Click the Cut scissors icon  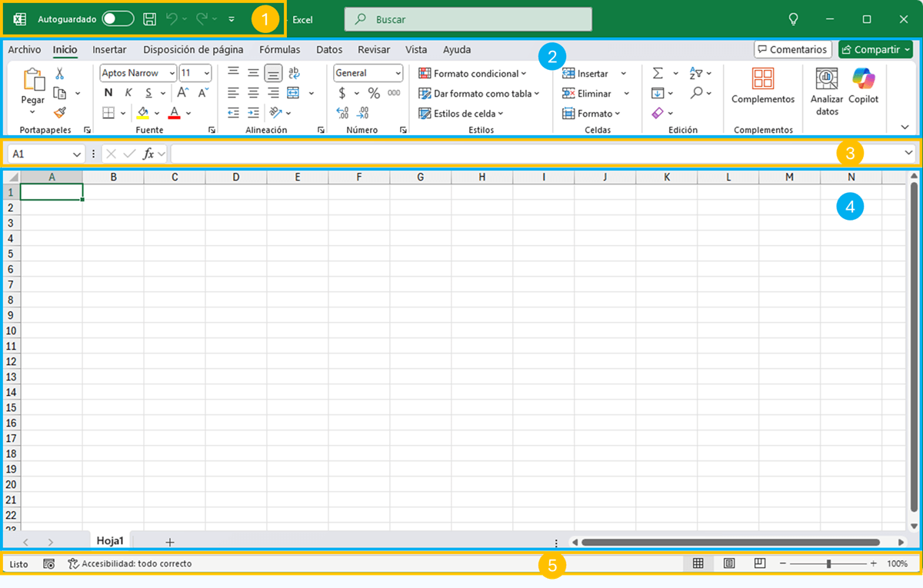60,74
